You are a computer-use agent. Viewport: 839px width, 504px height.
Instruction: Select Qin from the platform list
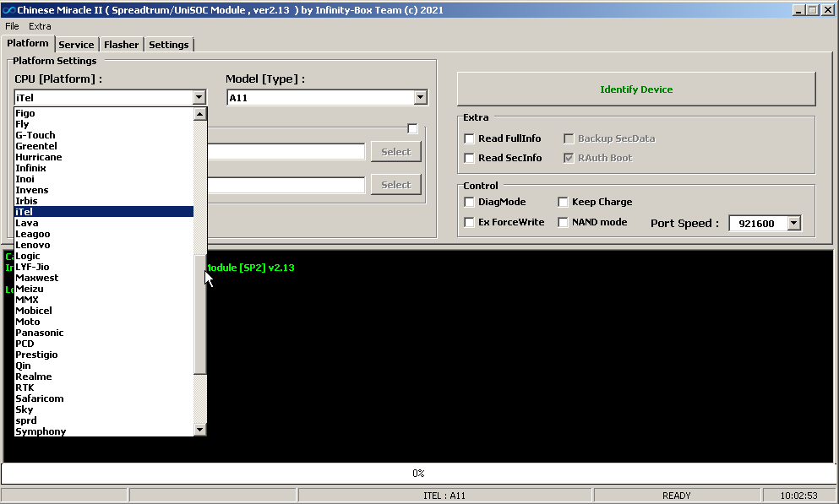coord(104,366)
